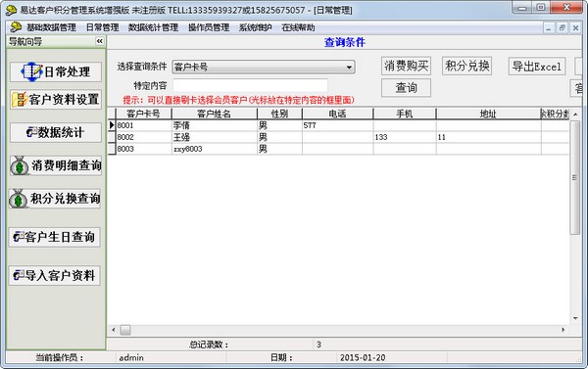The image size is (588, 369).
Task: Click address cell 11
Action: click(488, 137)
